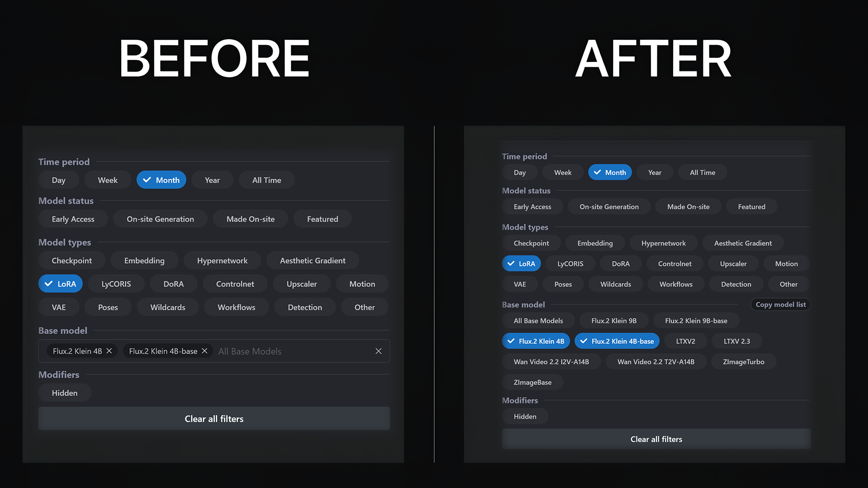Enable On-site Generation in After panel
The height and width of the screenshot is (488, 868).
pyautogui.click(x=609, y=206)
